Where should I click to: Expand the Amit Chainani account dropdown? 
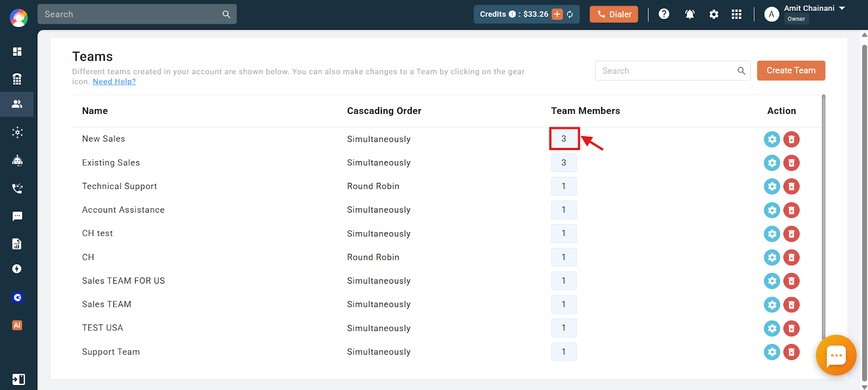click(x=842, y=8)
